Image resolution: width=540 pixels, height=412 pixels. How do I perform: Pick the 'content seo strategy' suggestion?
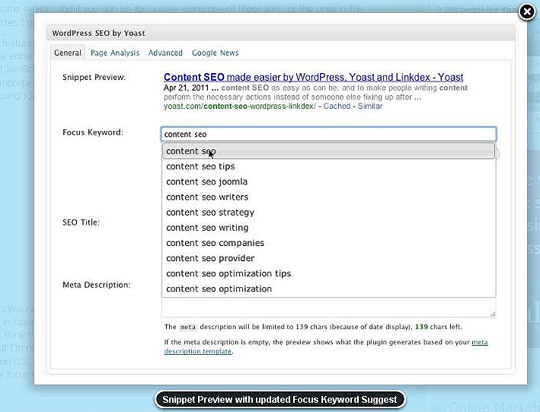329,212
